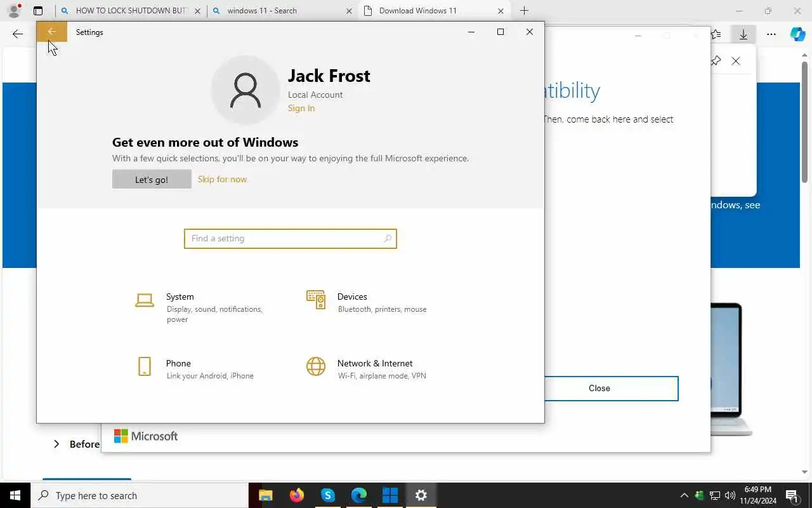
Task: Click the Microsoft logo on the page
Action: pyautogui.click(x=146, y=436)
